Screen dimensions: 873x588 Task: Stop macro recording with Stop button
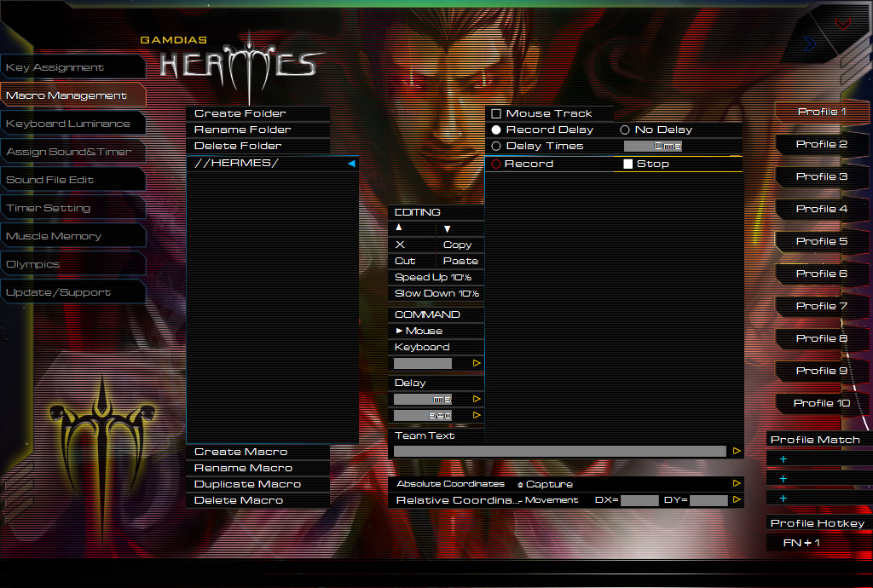coord(646,164)
